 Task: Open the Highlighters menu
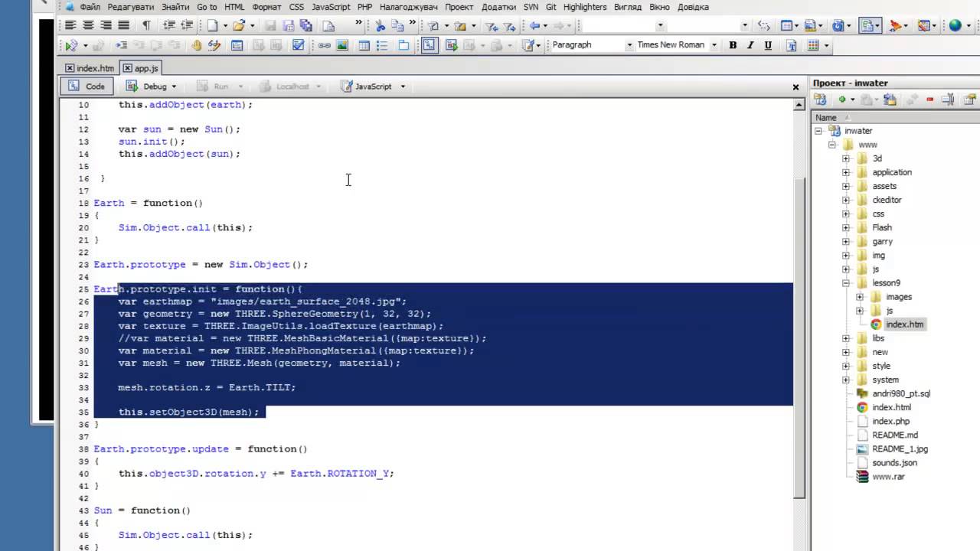pos(585,7)
